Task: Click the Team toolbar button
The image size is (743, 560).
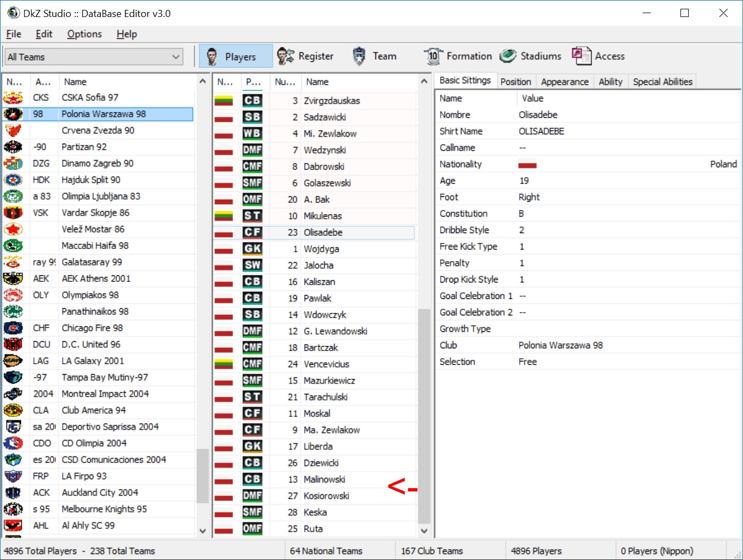Action: 374,56
